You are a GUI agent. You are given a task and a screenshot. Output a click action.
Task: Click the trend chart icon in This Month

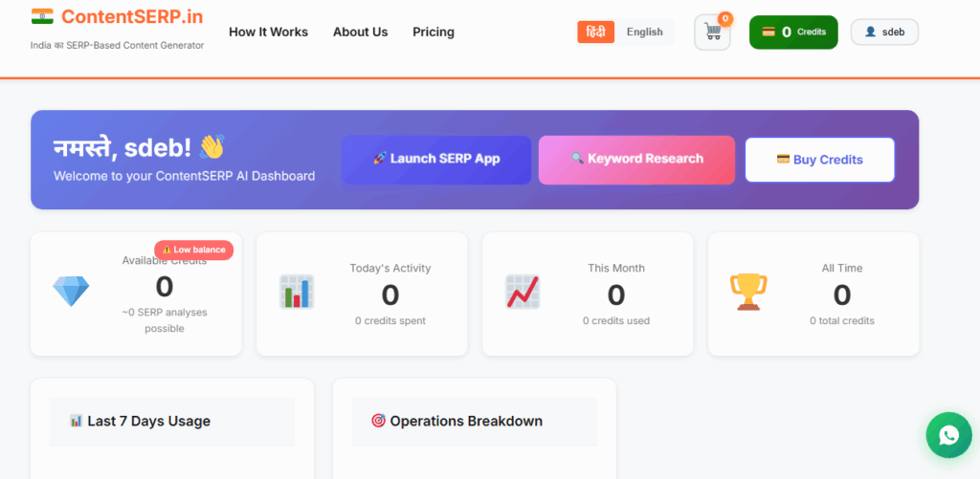tap(523, 292)
